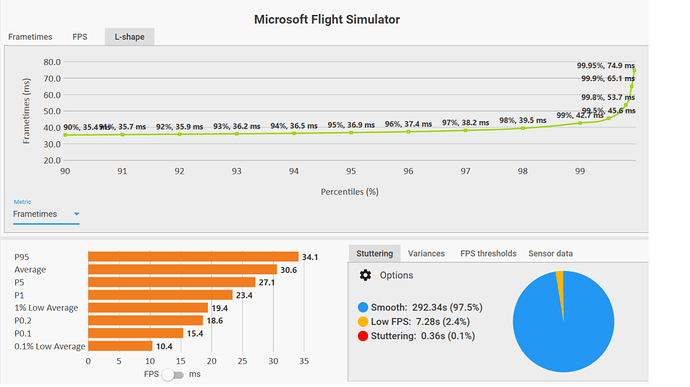Screen dimensions: 690x387
Task: Open the FPS thresholds tab
Action: 488,254
